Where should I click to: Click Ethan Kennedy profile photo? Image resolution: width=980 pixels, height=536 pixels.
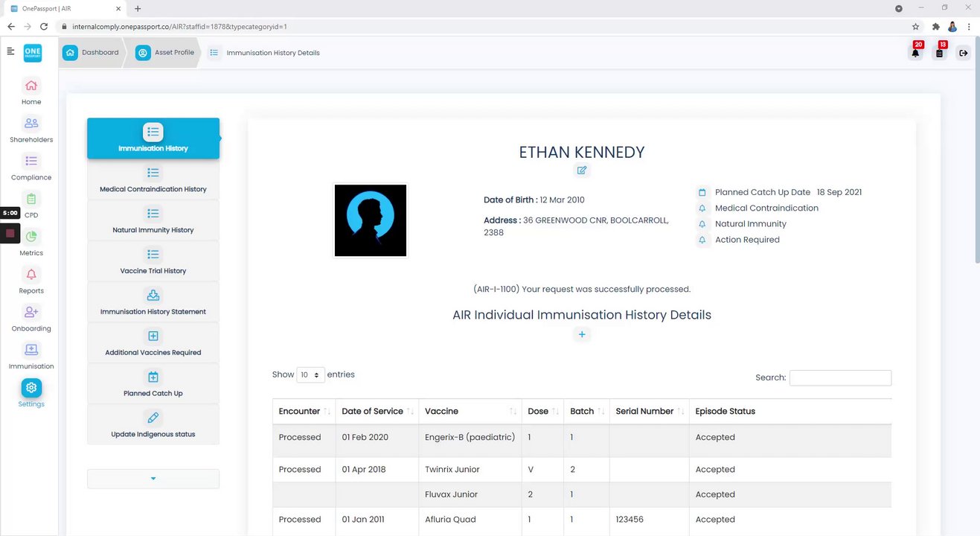point(371,220)
